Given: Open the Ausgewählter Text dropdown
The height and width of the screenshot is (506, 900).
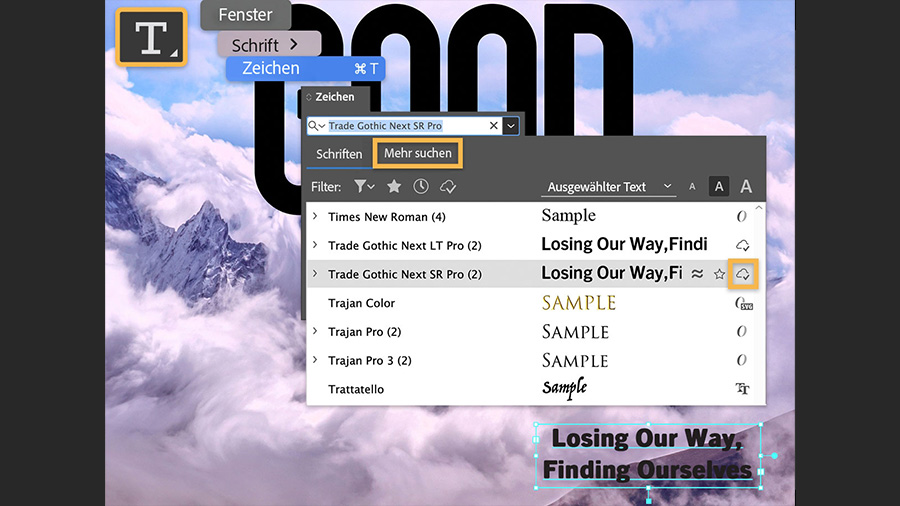Looking at the screenshot, I should point(608,187).
